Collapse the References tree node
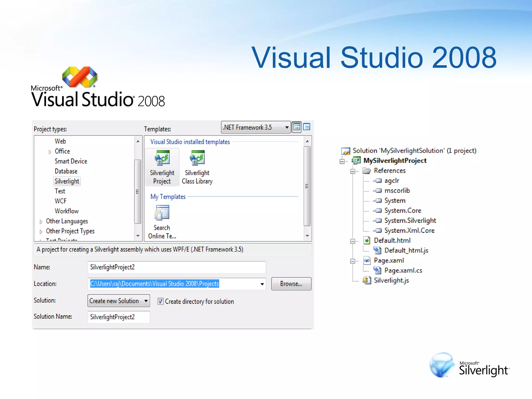Screen dimensions: 532x399 [353, 171]
